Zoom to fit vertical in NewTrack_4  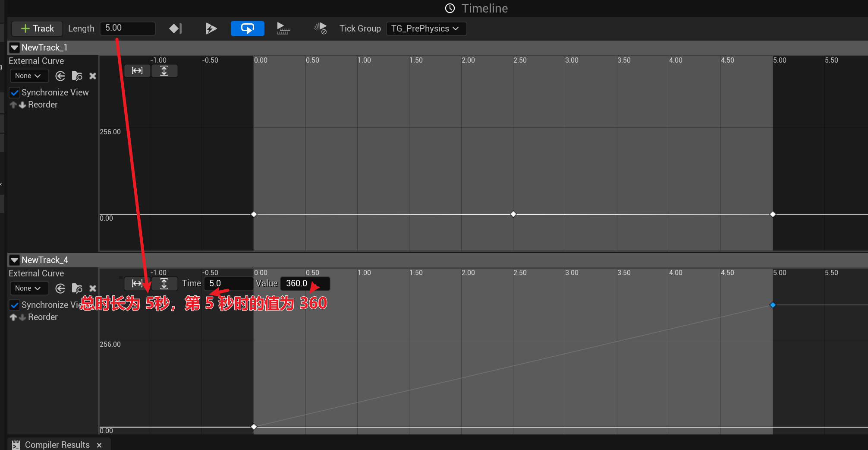tap(164, 283)
